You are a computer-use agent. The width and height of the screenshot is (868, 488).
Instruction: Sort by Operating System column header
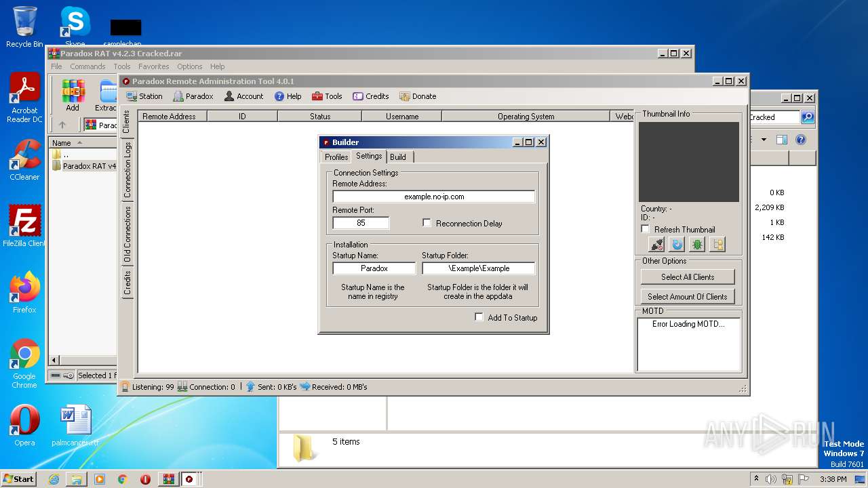pyautogui.click(x=526, y=117)
